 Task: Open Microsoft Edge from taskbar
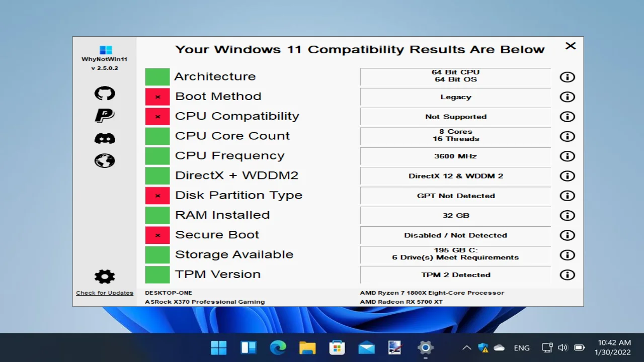tap(278, 347)
